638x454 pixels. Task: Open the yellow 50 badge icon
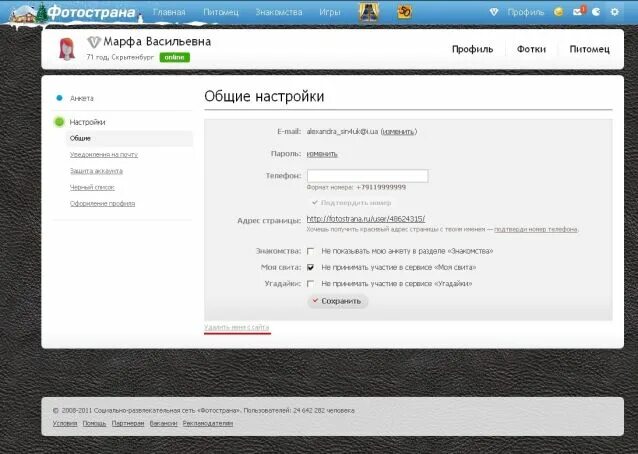tap(404, 12)
